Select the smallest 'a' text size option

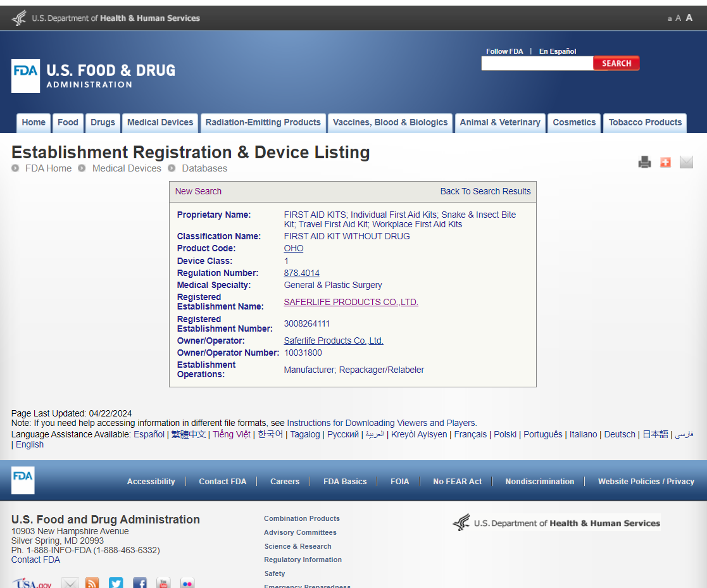point(670,19)
